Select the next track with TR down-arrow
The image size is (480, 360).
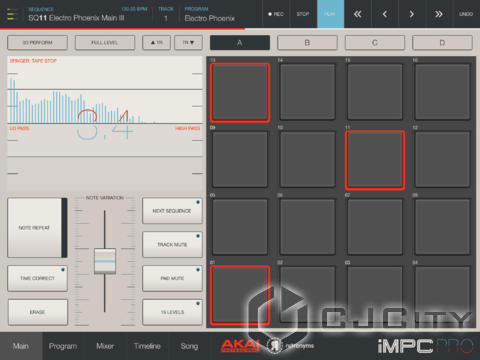(188, 43)
